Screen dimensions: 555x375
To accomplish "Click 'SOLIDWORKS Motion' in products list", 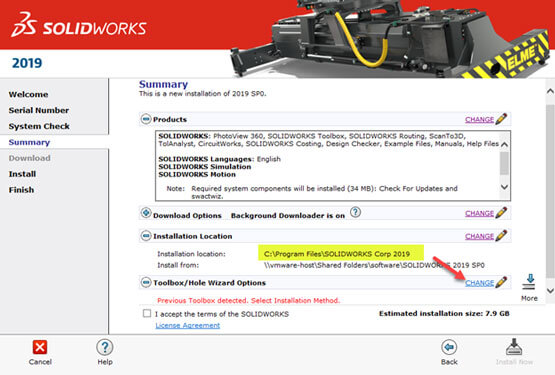I will (x=197, y=174).
